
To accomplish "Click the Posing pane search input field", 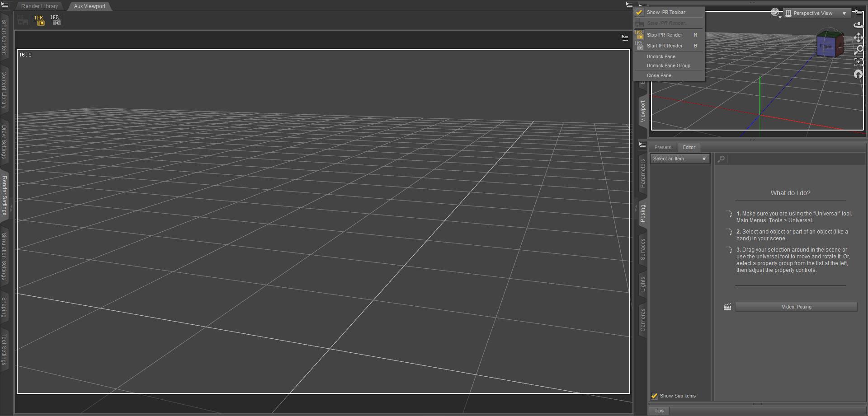I will (x=796, y=159).
